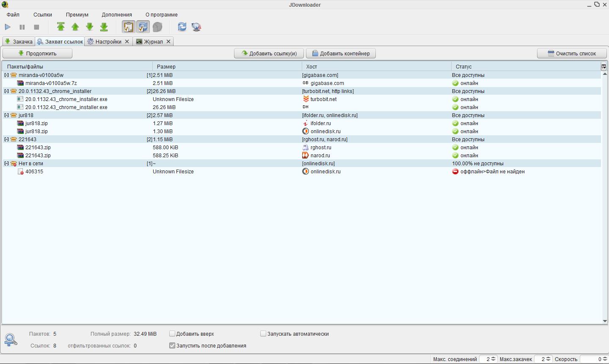Viewport: 609px width, 364px height.
Task: Click the move-to-top green arrow icon
Action: click(61, 27)
